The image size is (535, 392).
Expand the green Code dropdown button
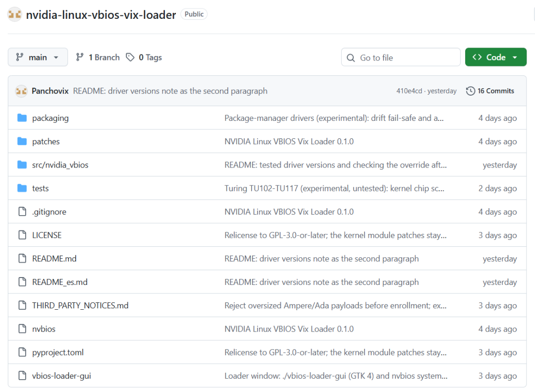pos(495,57)
